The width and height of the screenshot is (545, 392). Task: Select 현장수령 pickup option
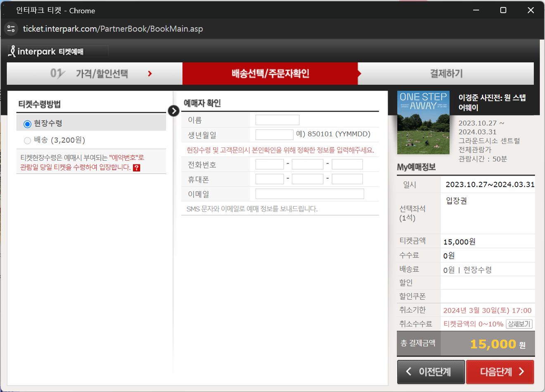[28, 124]
